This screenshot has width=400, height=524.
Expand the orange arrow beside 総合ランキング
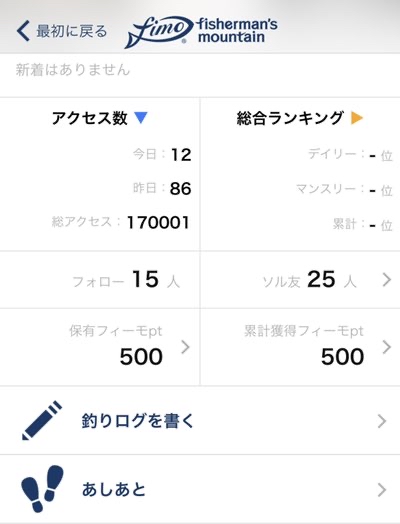(x=357, y=118)
